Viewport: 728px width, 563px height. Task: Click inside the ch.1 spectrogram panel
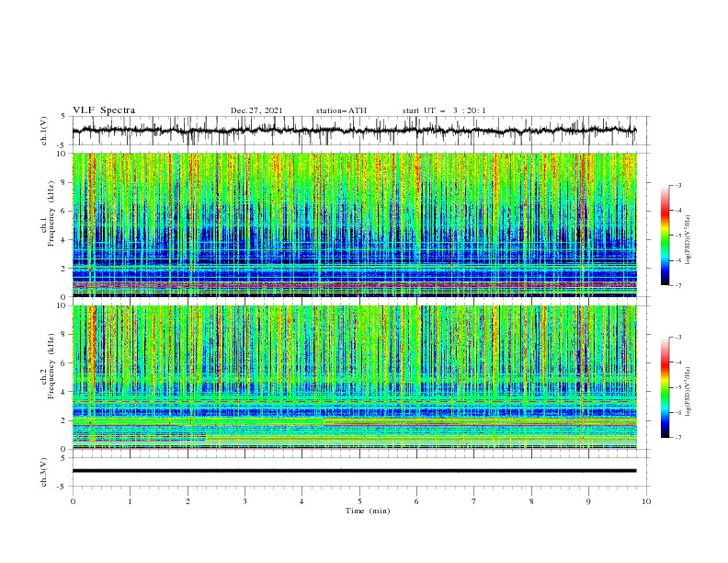(355, 224)
